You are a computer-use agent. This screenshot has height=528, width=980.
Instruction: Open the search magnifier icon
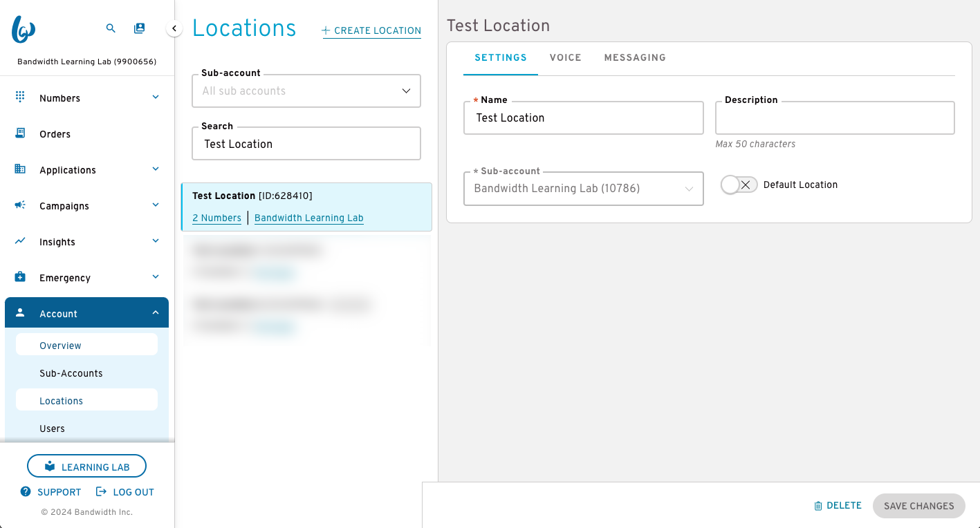click(111, 28)
